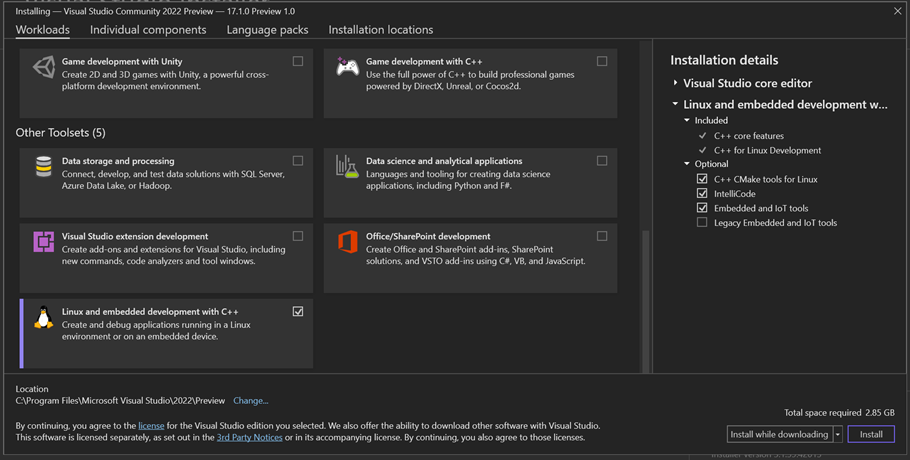Switch to Individual components tab

(x=148, y=30)
